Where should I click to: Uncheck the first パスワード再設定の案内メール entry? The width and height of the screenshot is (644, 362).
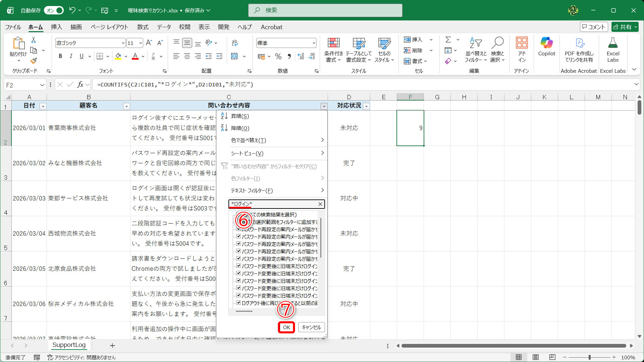(x=238, y=230)
